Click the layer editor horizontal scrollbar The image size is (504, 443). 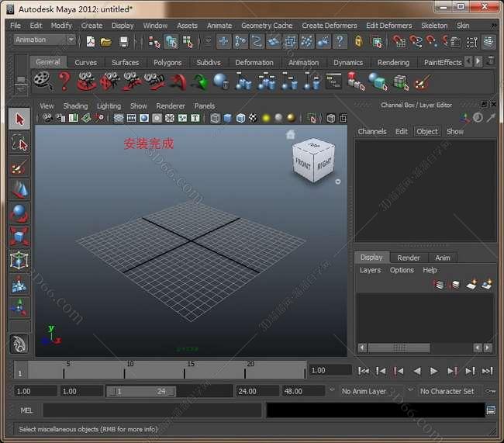399,348
